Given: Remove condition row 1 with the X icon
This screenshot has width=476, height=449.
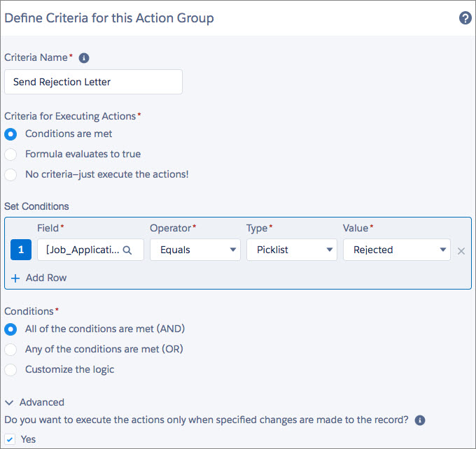Looking at the screenshot, I should click(461, 251).
